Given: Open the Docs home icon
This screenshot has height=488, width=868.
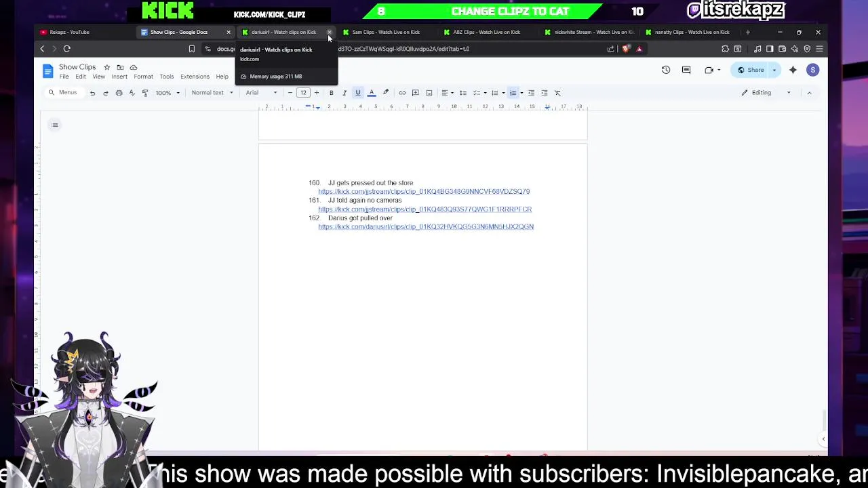Looking at the screenshot, I should pyautogui.click(x=48, y=71).
